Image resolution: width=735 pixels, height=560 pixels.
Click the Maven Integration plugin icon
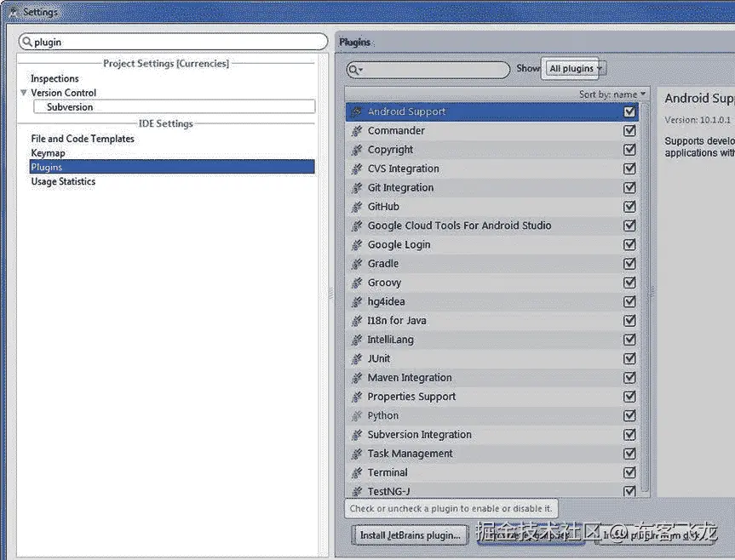click(357, 378)
